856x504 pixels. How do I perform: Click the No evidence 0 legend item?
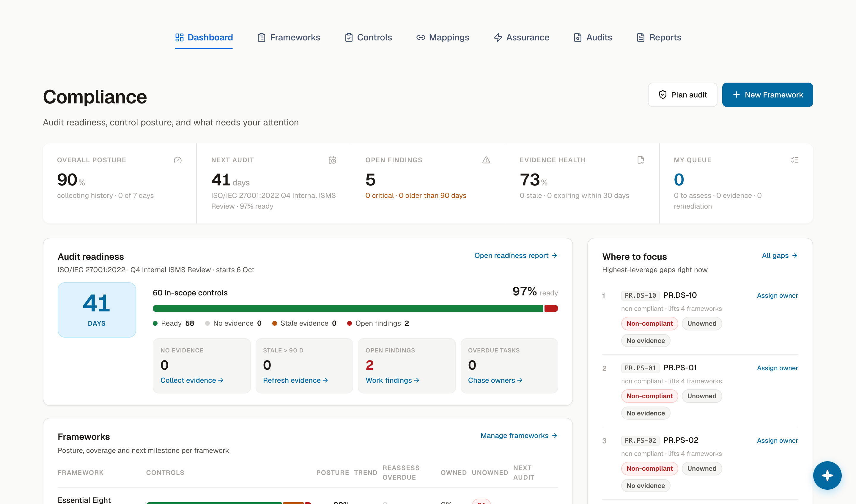point(233,323)
